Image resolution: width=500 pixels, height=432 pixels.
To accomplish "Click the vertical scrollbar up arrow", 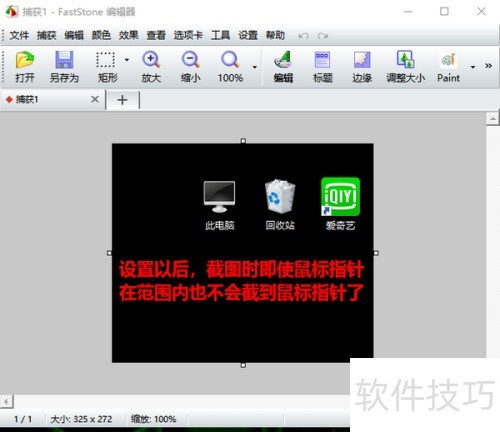I will tap(493, 119).
